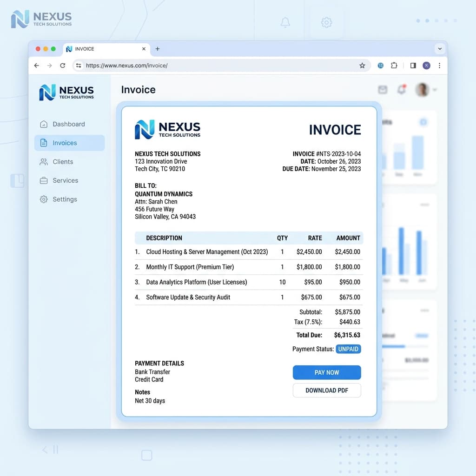This screenshot has width=476, height=476.
Task: Click the Nexus logo in the page corner
Action: 41,19
